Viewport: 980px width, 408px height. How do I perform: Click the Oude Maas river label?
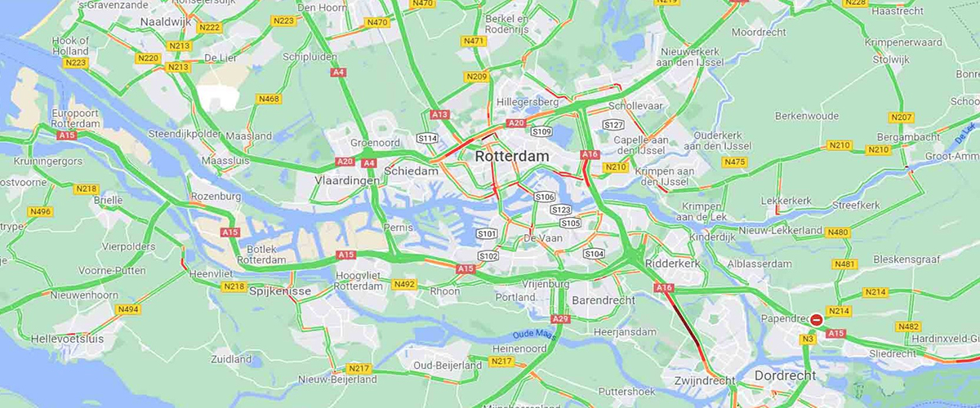531,335
